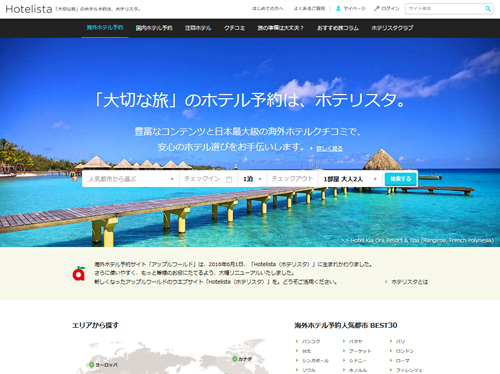
Task: Click the チェックイン date field
Action: click(x=209, y=179)
